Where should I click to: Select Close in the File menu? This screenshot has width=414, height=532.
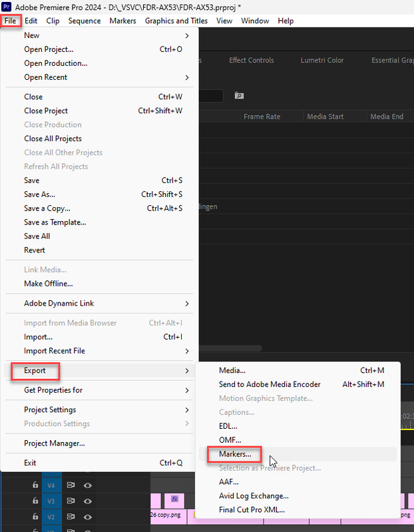(x=99, y=97)
